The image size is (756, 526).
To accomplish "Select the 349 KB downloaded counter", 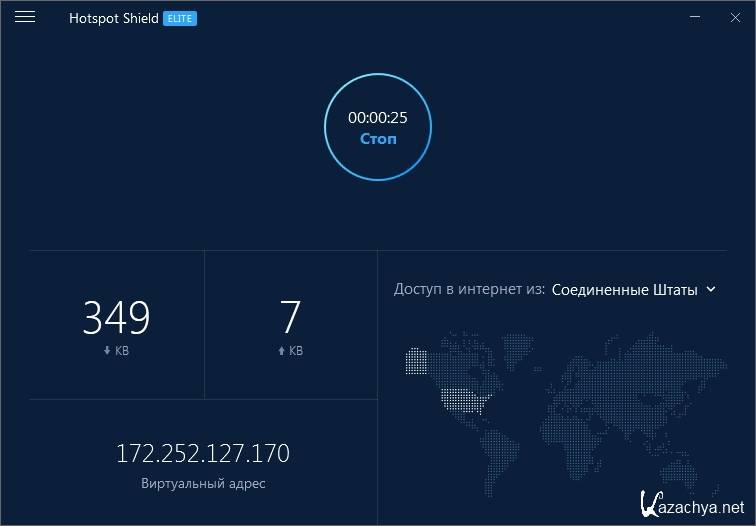I will [116, 318].
